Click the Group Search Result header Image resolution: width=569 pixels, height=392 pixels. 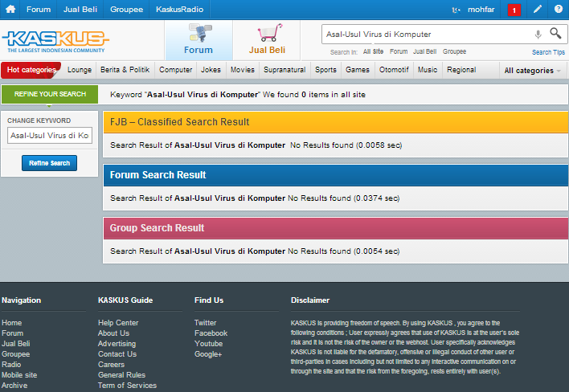click(335, 228)
